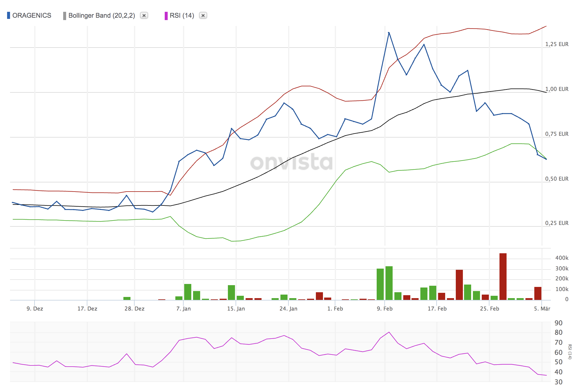The width and height of the screenshot is (578, 392).
Task: Click the '17. Feb' date axis label
Action: [437, 308]
